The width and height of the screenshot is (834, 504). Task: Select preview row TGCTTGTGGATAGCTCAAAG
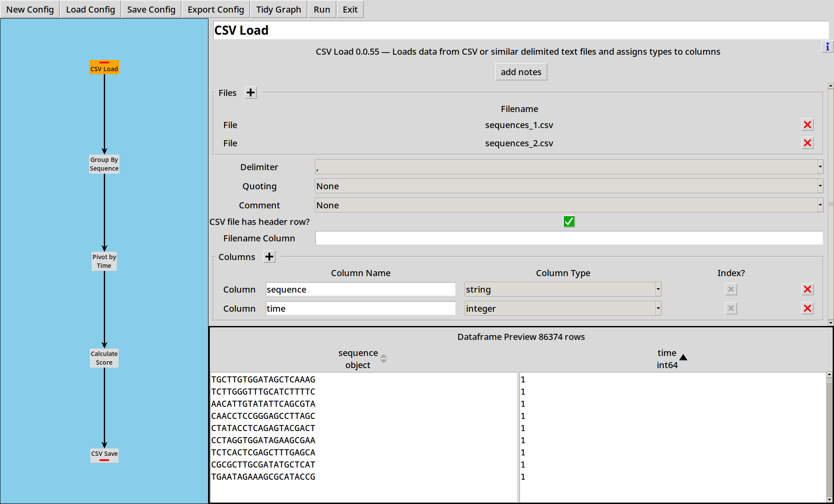[x=263, y=379]
